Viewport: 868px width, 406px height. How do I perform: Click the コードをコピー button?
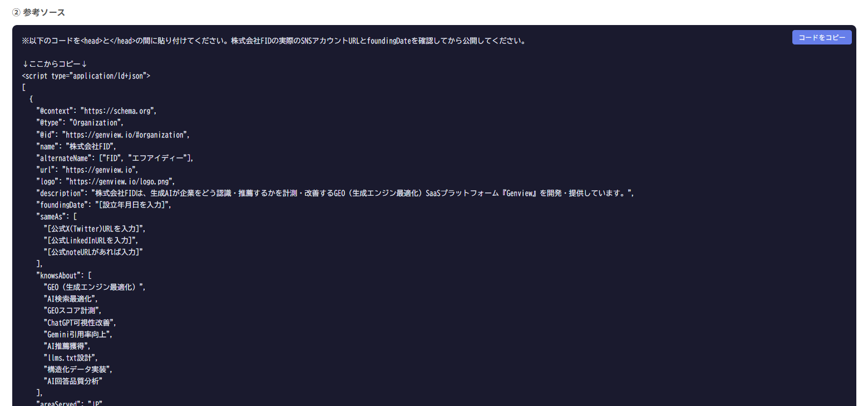point(822,37)
